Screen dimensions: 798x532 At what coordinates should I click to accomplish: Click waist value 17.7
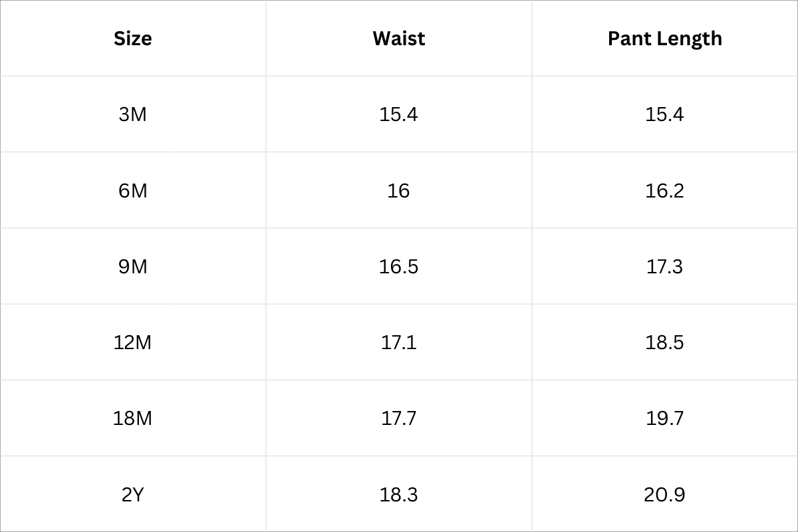(398, 418)
